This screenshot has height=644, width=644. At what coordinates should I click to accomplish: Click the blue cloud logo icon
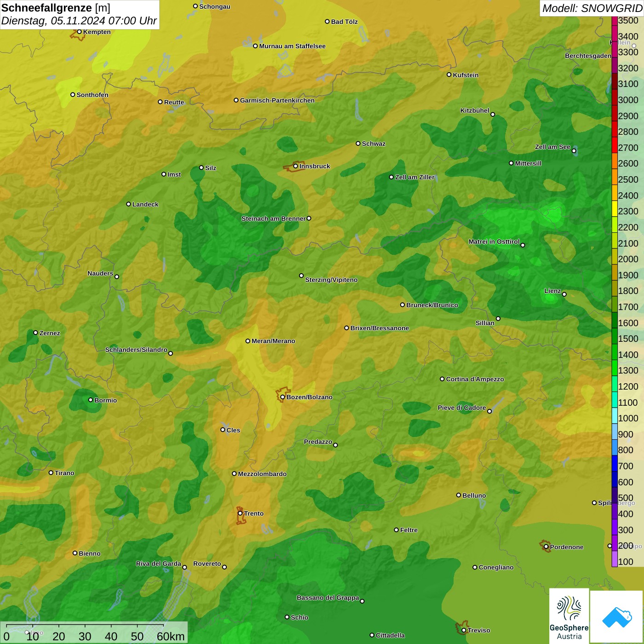point(617,617)
